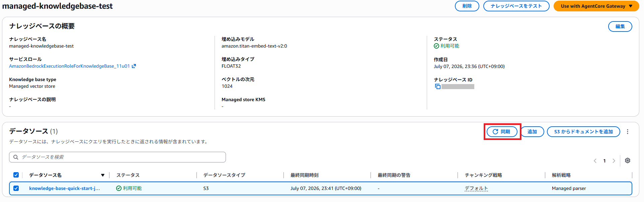Click the page number 1 in pagination

coord(605,161)
